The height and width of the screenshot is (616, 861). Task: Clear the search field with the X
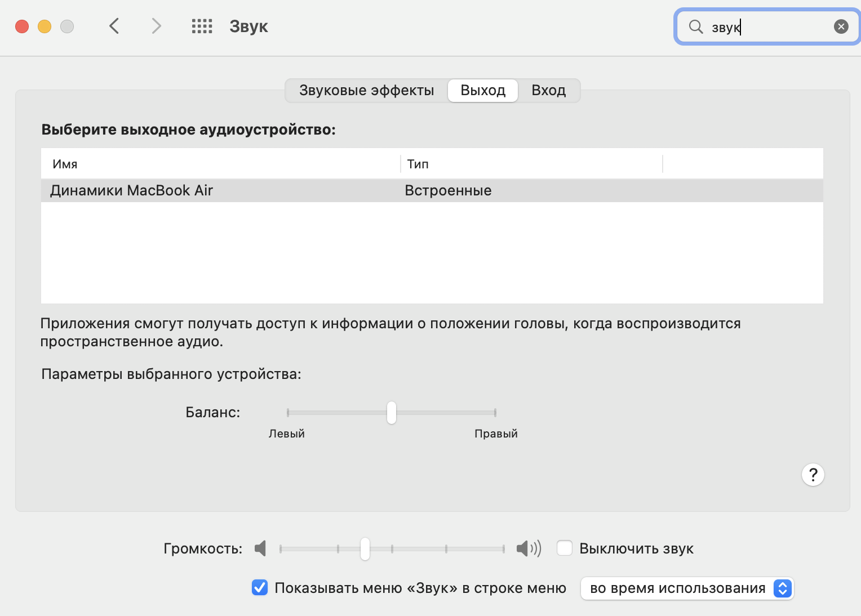(841, 26)
